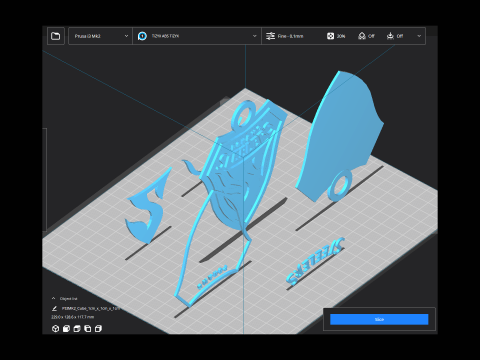Click the PI3MK2 job name field
480x360 pixels.
pos(90,309)
